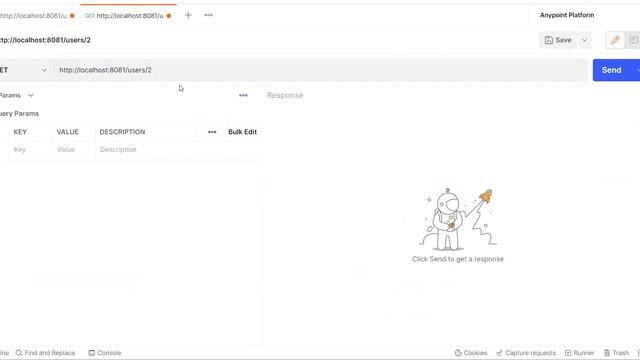640x360 pixels.
Task: Open request section ellipsis options menu
Action: (x=243, y=96)
